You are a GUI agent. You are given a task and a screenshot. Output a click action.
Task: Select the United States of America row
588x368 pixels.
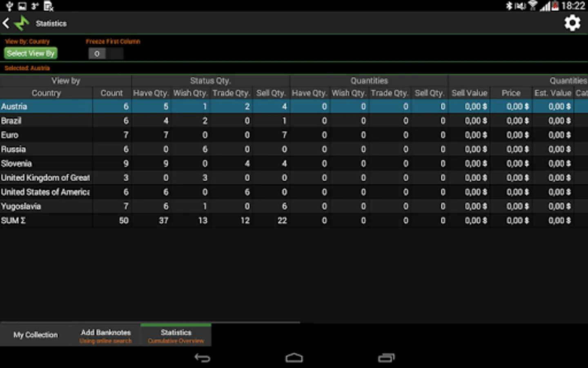coord(294,192)
